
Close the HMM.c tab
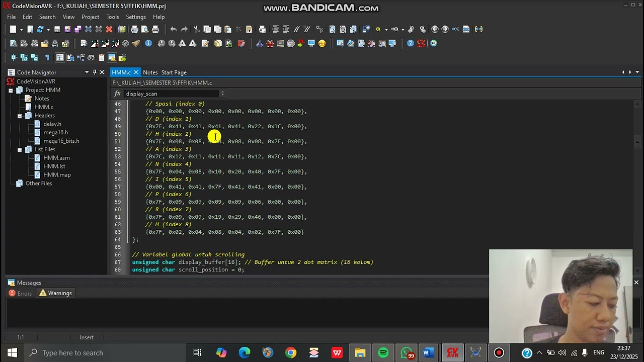click(x=136, y=72)
